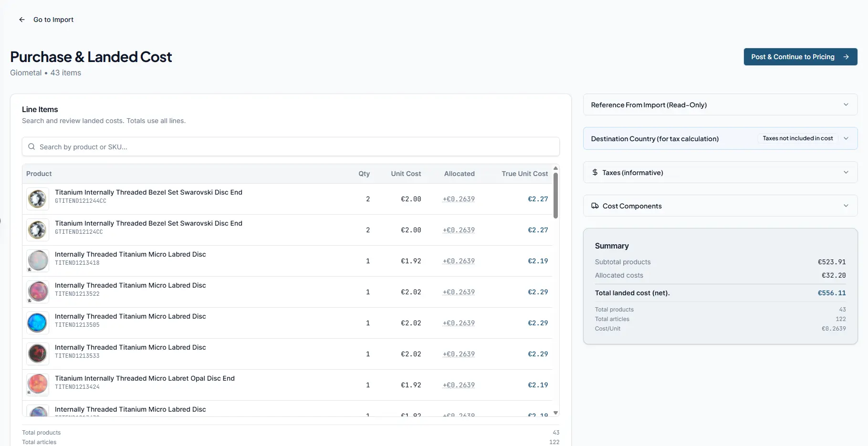Click the back arrow icon next to Go to Import
The width and height of the screenshot is (868, 446).
(x=22, y=20)
